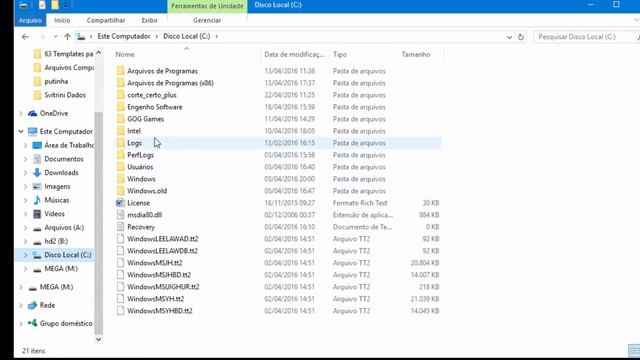This screenshot has width=640, height=360.
Task: Go forward with the right arrow button
Action: pyautogui.click(x=42, y=37)
